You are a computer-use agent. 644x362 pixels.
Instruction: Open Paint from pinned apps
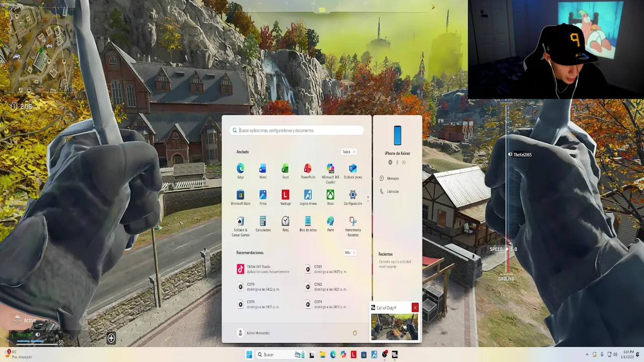[331, 224]
